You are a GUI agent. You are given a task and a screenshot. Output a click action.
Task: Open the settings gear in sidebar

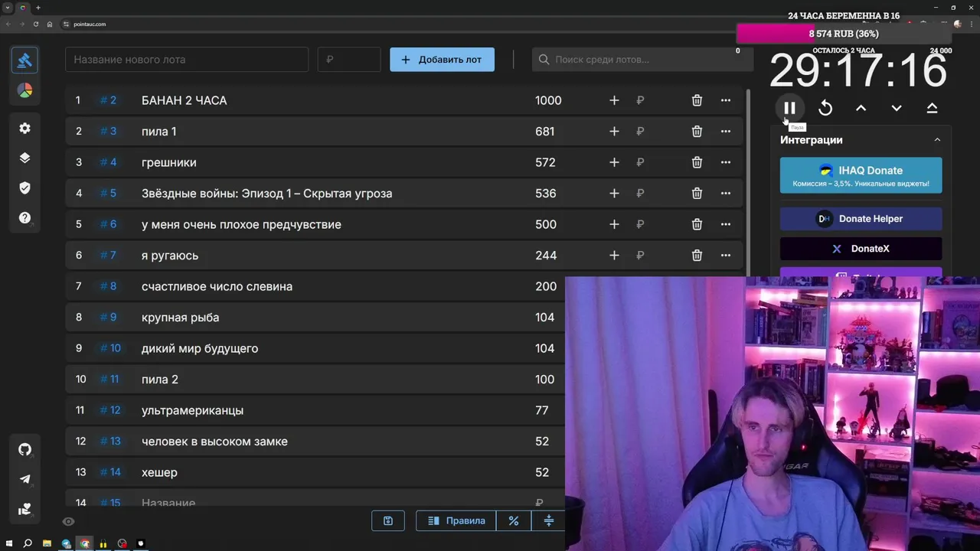pos(24,128)
